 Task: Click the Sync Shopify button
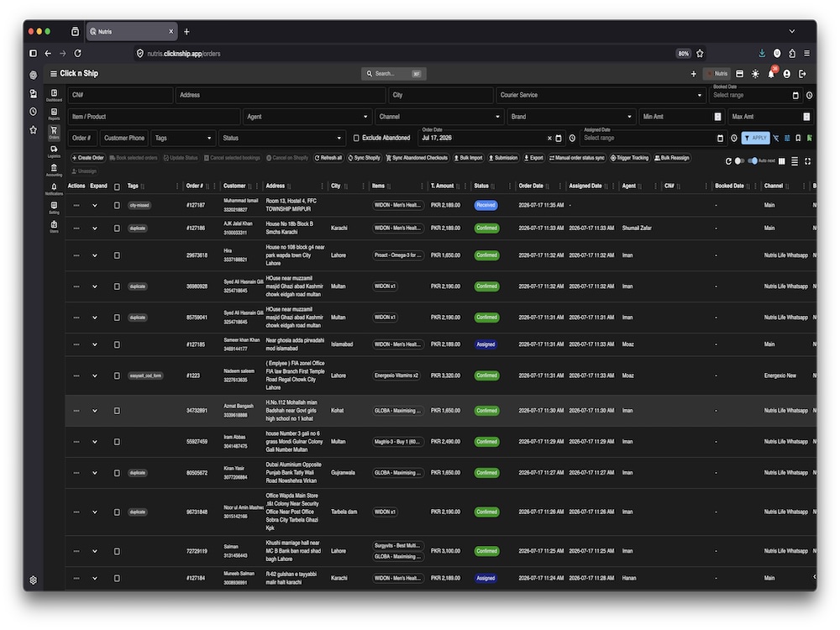[365, 158]
